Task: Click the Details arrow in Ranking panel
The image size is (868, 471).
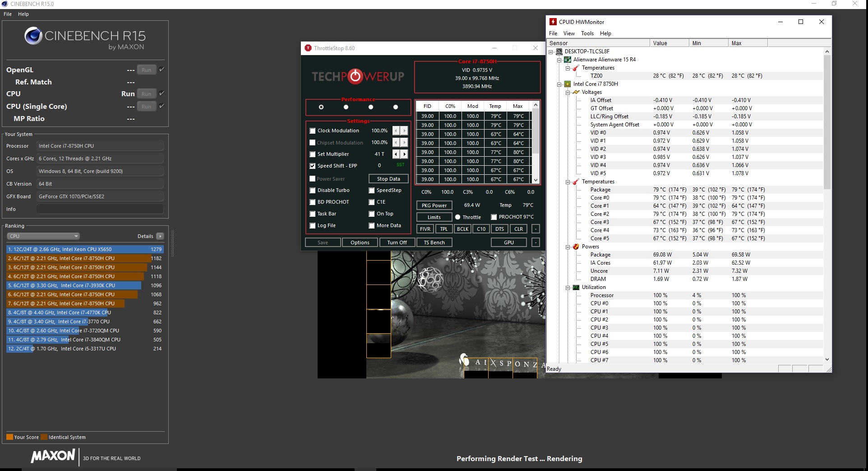Action: tap(160, 236)
